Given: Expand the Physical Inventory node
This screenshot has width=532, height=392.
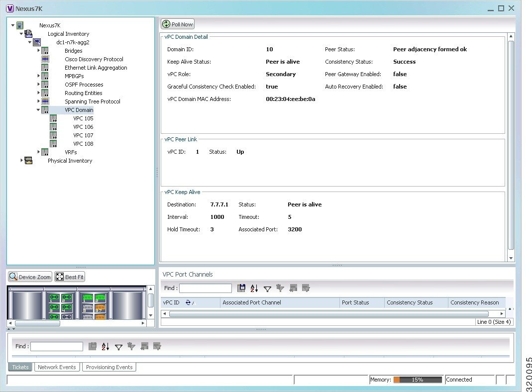Looking at the screenshot, I should coord(21,160).
